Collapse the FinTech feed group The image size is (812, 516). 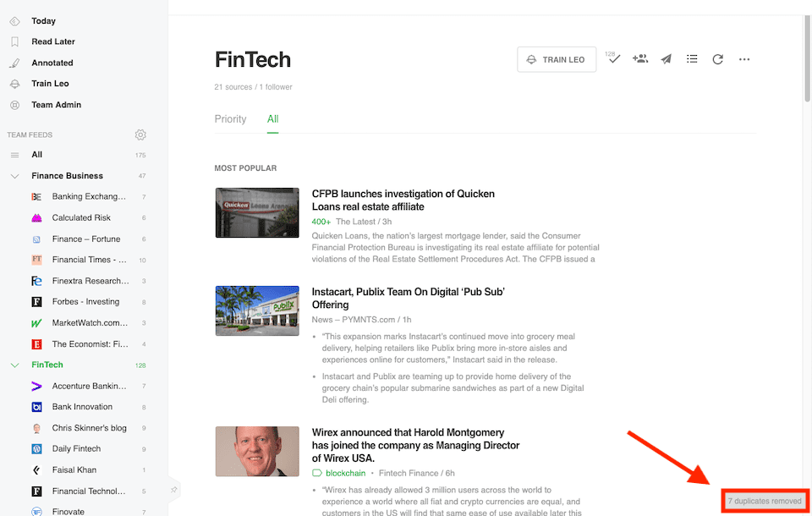tap(15, 365)
